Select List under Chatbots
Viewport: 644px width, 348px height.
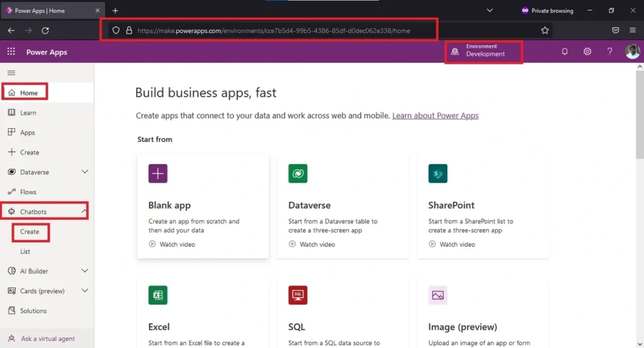25,251
